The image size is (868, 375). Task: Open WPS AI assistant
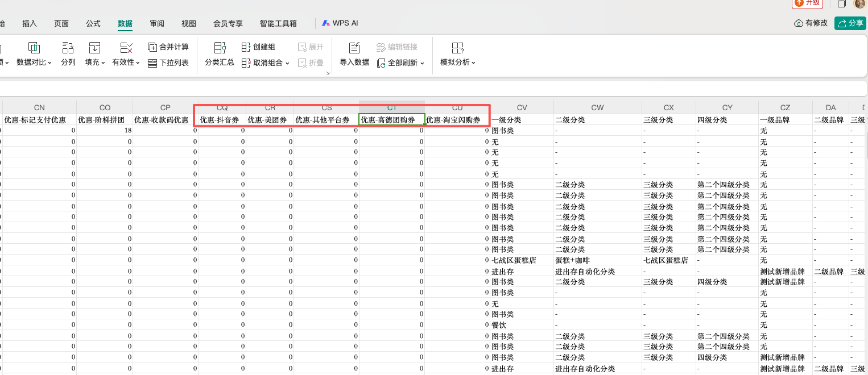pos(340,23)
